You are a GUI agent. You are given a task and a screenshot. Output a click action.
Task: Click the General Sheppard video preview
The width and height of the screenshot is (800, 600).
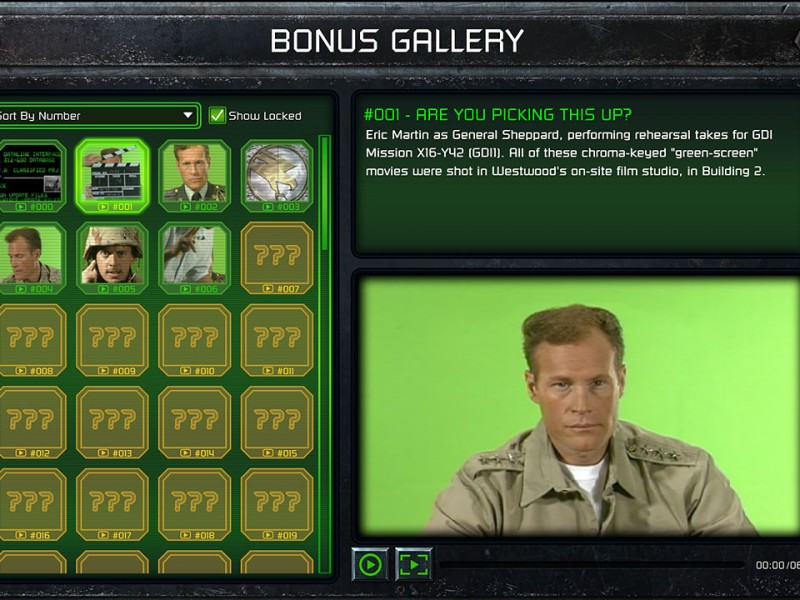(580, 407)
